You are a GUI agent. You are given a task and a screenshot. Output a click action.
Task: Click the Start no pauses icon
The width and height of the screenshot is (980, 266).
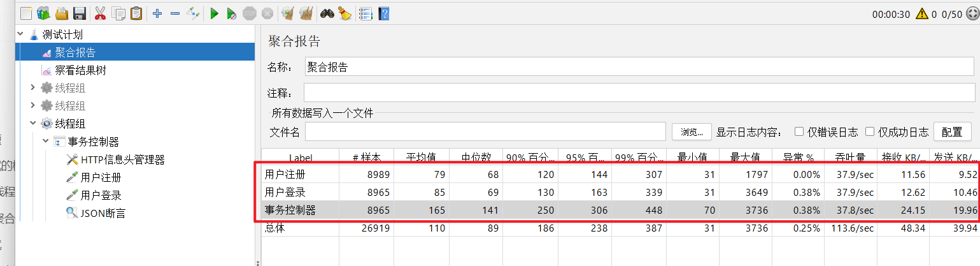tap(232, 13)
